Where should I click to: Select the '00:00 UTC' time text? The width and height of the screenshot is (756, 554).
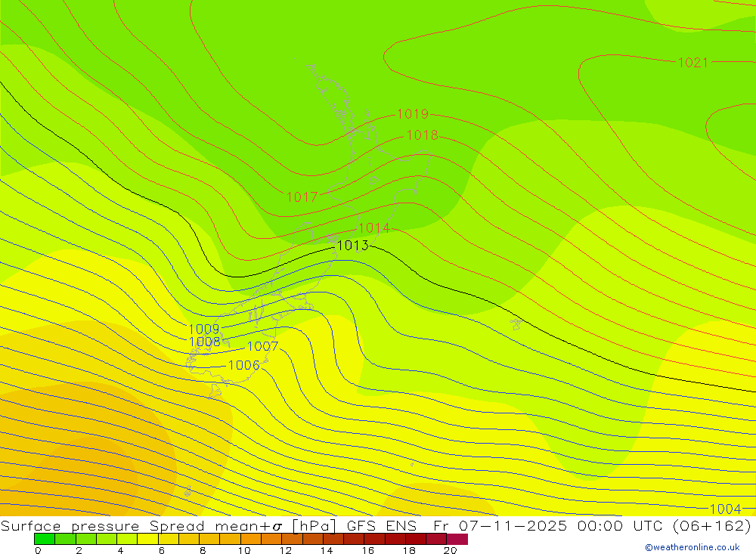coord(620,525)
